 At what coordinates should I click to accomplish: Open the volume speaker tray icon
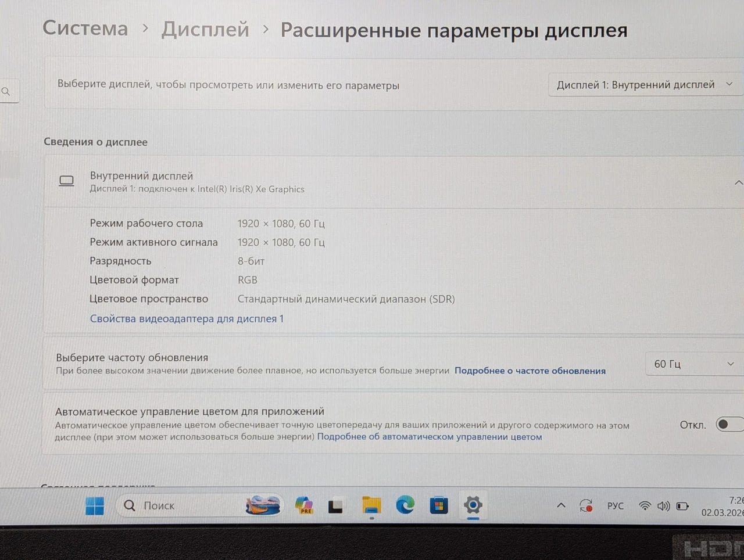pyautogui.click(x=664, y=506)
